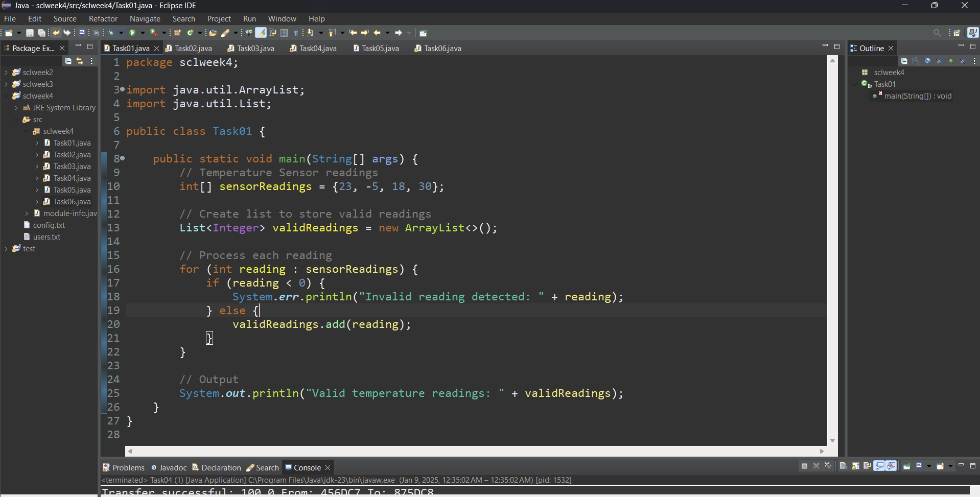The height and width of the screenshot is (497, 980).
Task: Pin the Console view
Action: pyautogui.click(x=907, y=466)
